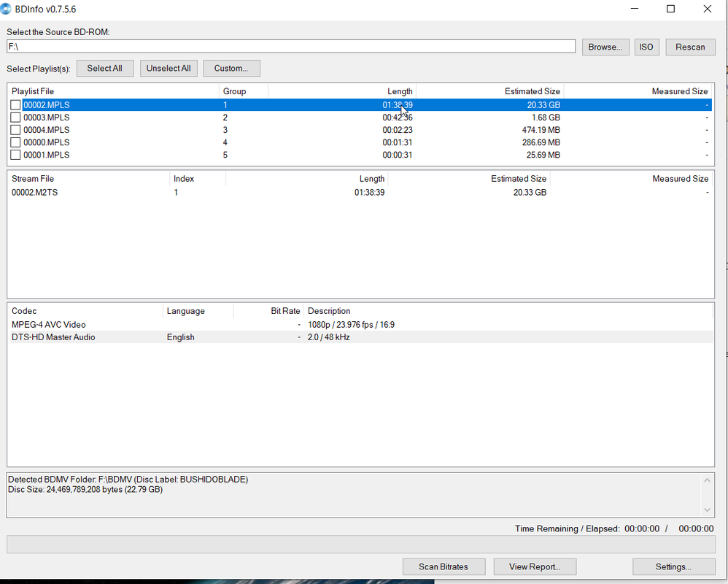Click the Bit Rate column header
The height and width of the screenshot is (584, 728).
point(268,311)
